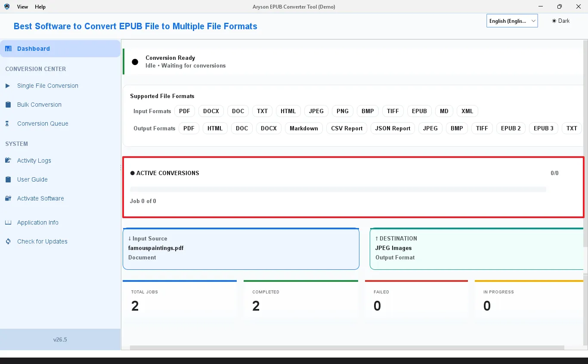Click the EPUB input format chip
Viewport: 588px width, 364px height.
coord(419,111)
